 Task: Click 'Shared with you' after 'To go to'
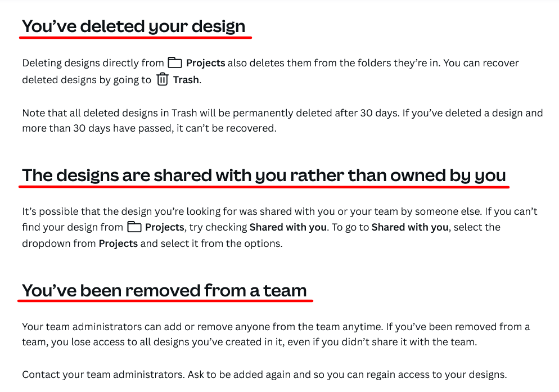click(410, 227)
